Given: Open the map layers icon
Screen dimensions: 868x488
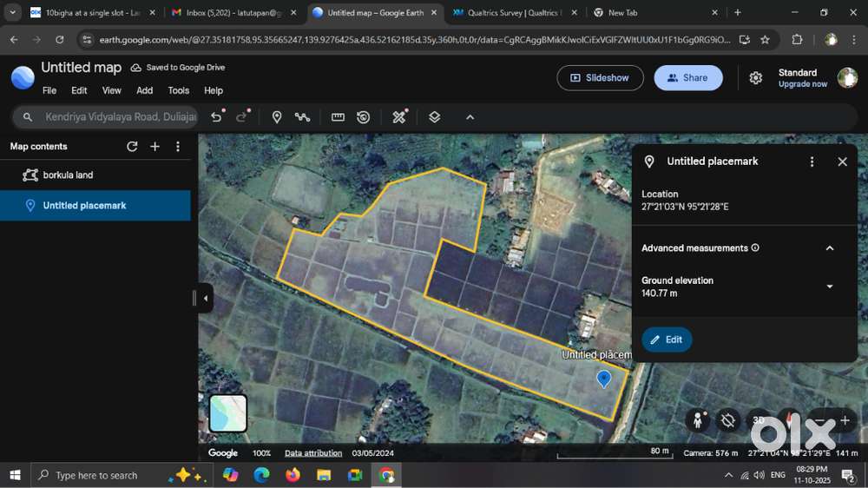Looking at the screenshot, I should (435, 117).
